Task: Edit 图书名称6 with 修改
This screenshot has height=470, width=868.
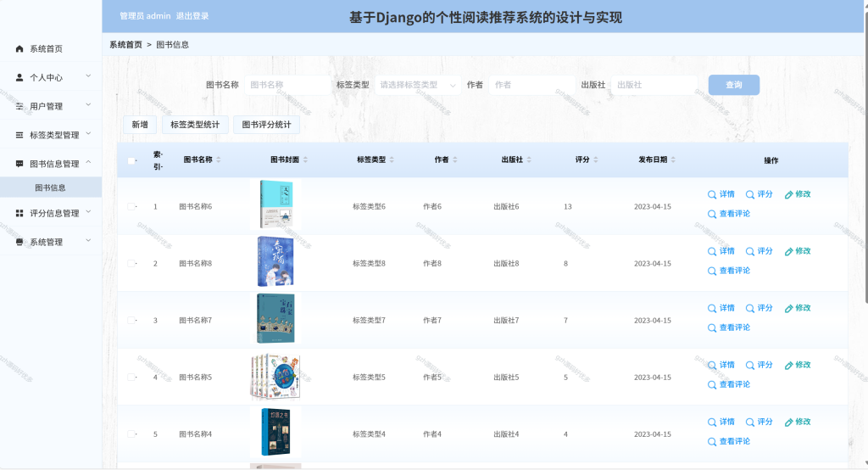Action: pyautogui.click(x=798, y=194)
